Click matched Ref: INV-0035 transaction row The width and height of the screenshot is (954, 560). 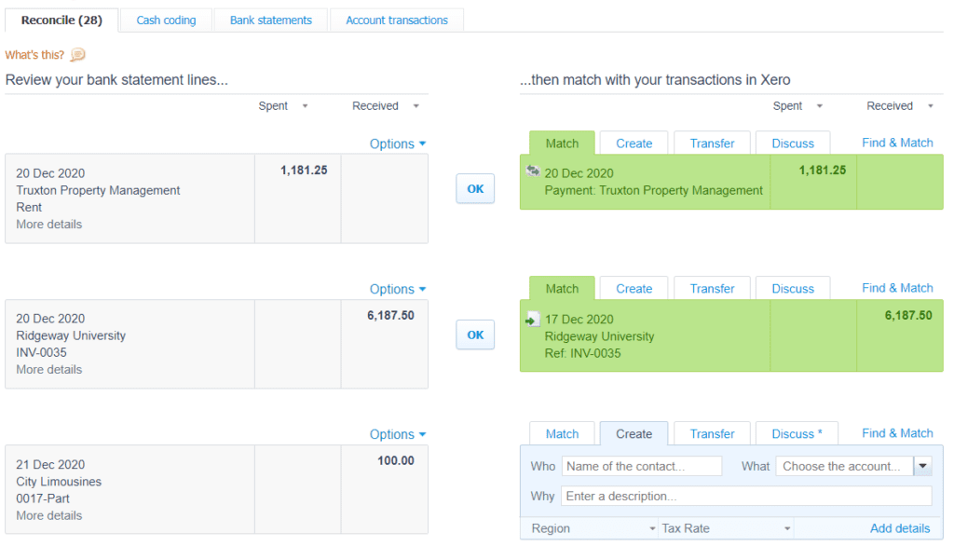click(731, 335)
